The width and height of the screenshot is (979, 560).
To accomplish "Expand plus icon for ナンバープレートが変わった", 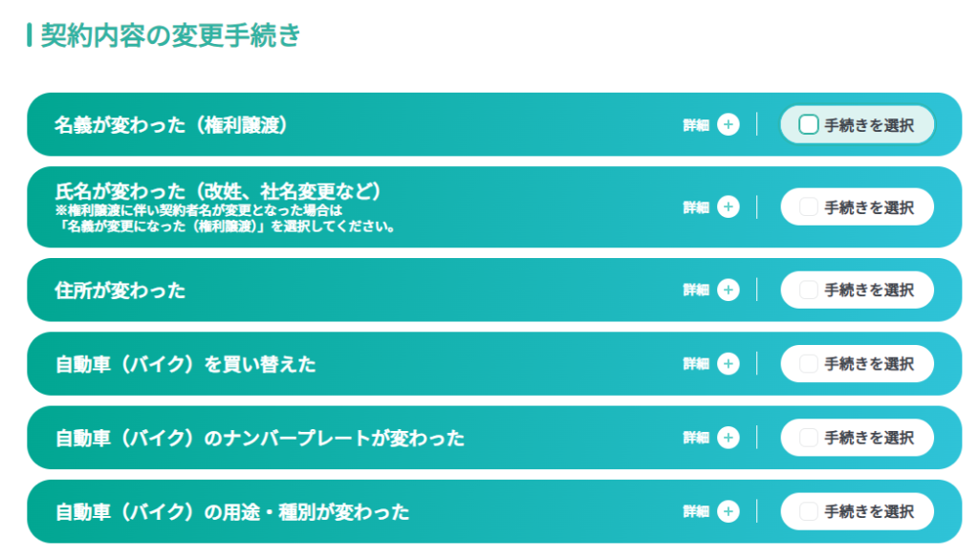I will point(728,438).
